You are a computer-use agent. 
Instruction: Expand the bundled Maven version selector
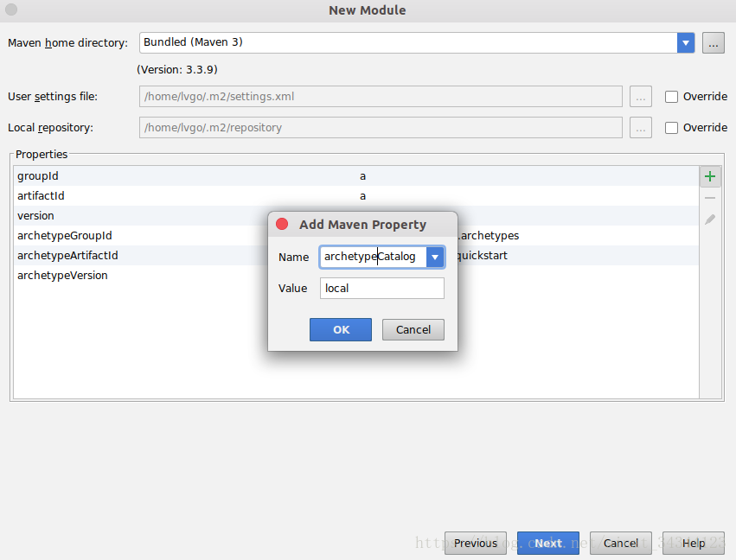click(x=686, y=42)
